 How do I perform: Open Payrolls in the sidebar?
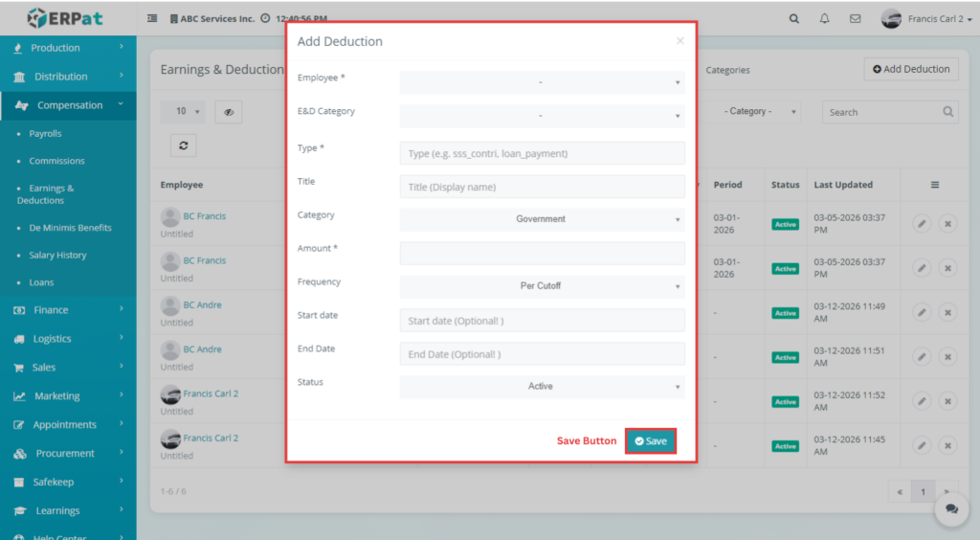tap(45, 134)
